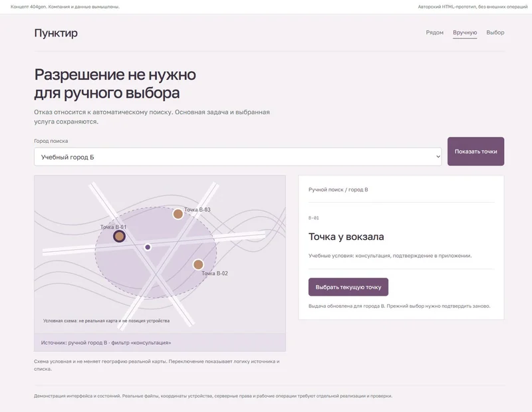Click the Город поиска field label
532x412 pixels.
(x=51, y=141)
